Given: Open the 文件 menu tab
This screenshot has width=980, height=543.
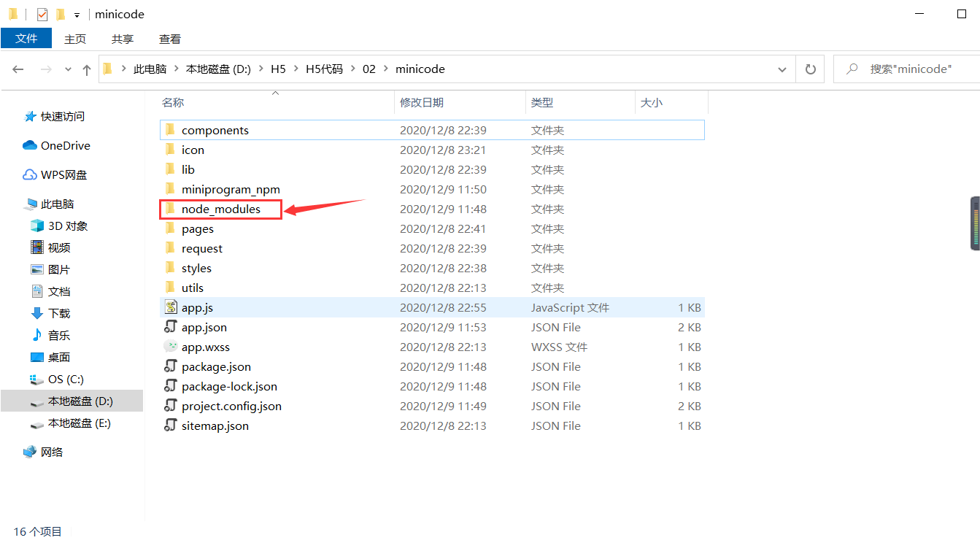Looking at the screenshot, I should (x=26, y=39).
